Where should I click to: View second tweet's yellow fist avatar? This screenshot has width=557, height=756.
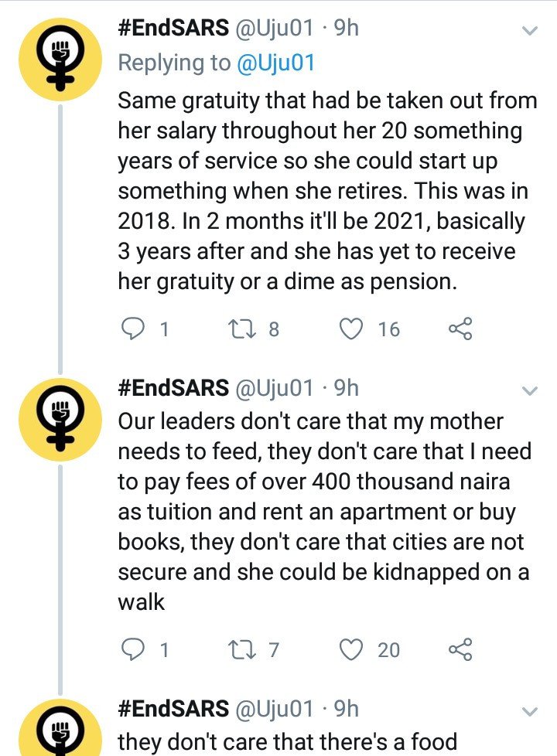coord(60,420)
